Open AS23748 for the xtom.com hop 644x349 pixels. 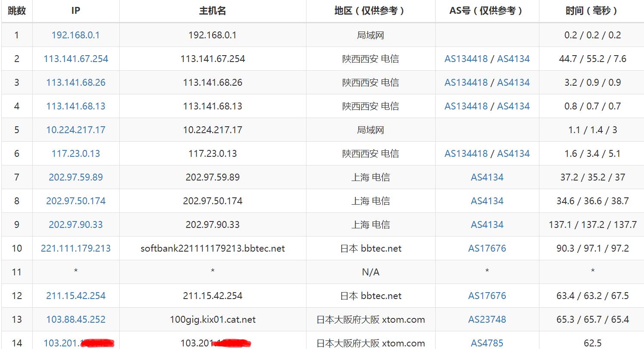click(487, 319)
